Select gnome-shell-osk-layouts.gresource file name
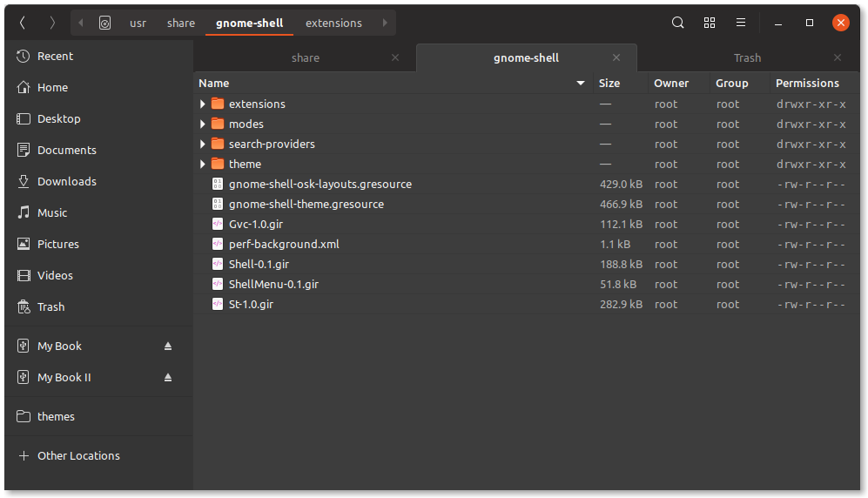The image size is (868, 498). click(x=320, y=185)
